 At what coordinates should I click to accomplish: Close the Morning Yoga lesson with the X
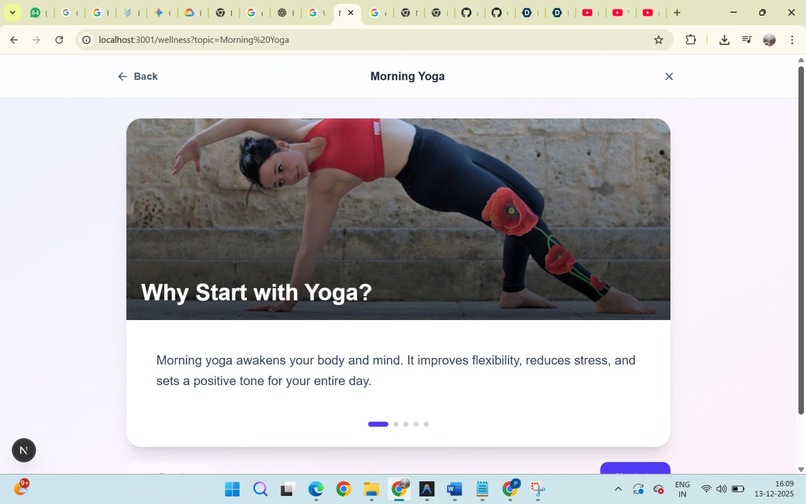pyautogui.click(x=669, y=76)
